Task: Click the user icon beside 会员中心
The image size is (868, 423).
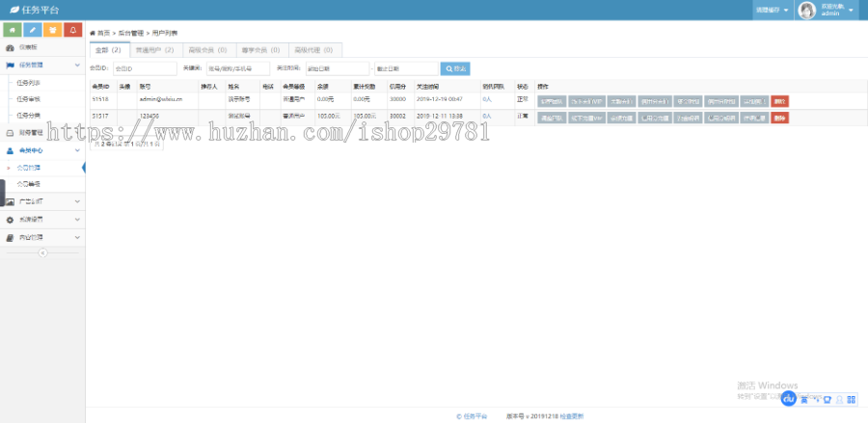Action: click(10, 150)
